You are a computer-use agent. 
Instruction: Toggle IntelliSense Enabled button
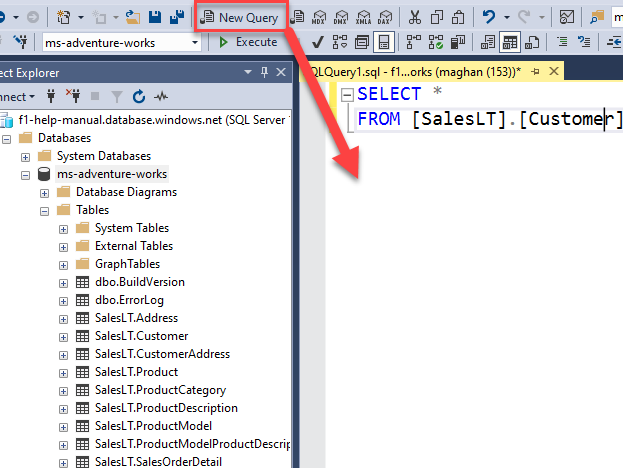[384, 42]
